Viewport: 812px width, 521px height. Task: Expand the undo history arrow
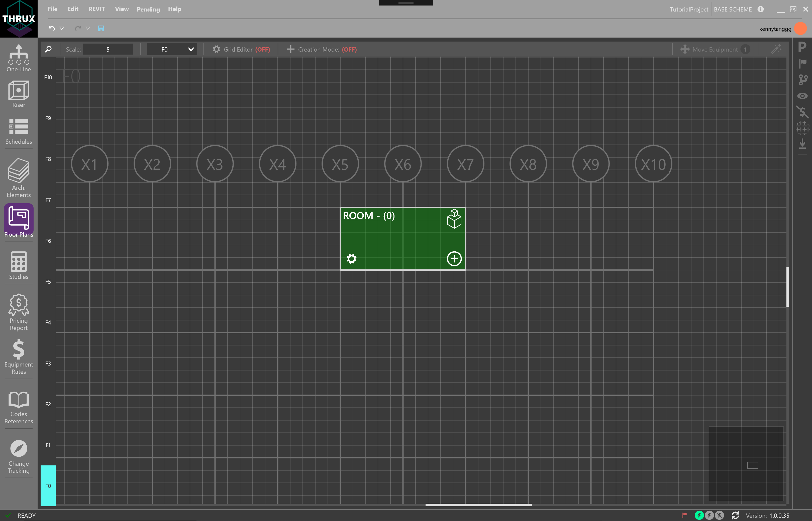coord(62,29)
